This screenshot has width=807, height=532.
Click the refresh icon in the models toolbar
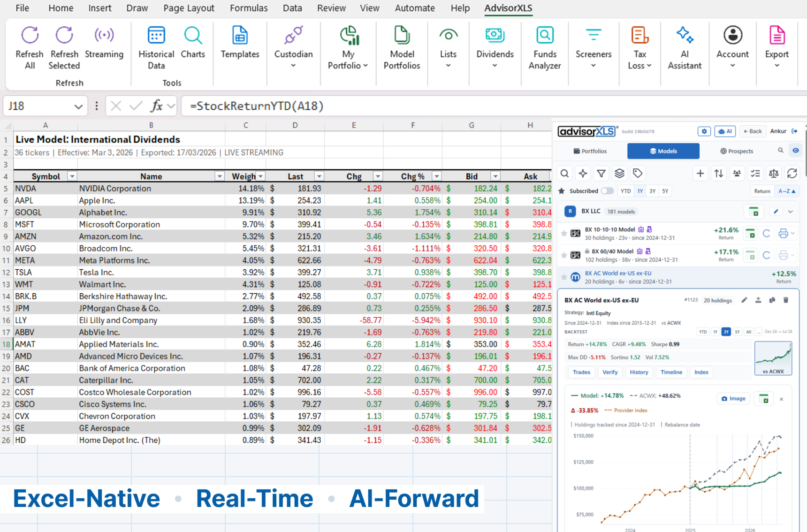point(792,174)
